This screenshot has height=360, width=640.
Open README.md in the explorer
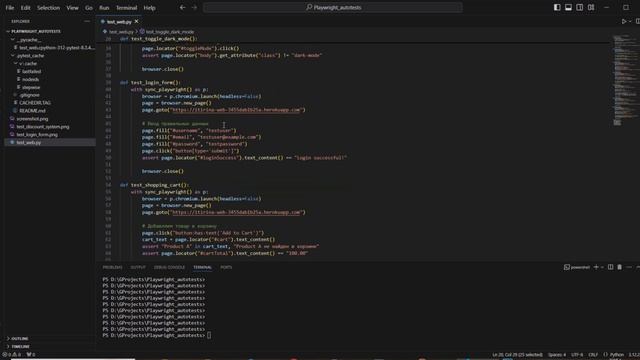tap(32, 111)
